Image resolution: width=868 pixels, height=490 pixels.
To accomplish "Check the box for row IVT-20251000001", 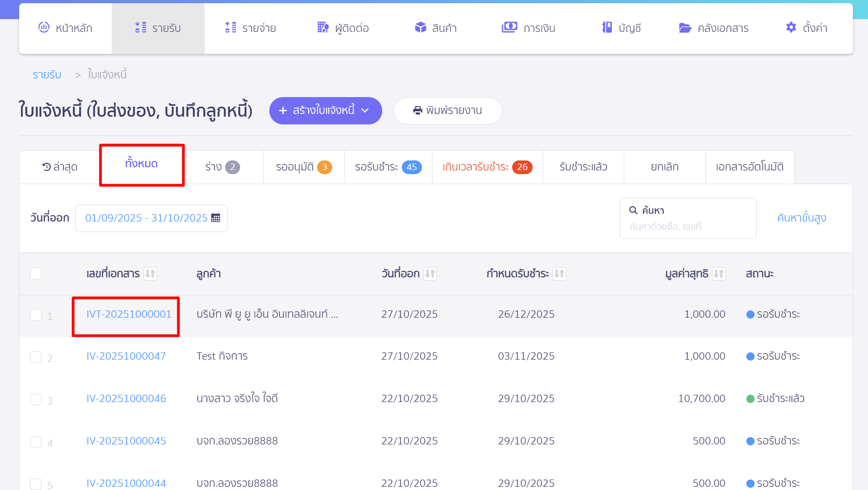I will coord(36,315).
